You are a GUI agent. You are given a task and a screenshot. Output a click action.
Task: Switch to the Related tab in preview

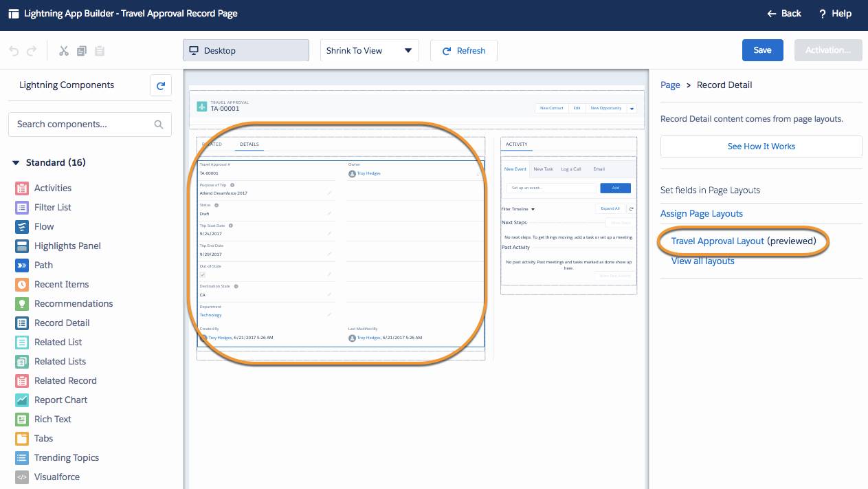point(212,144)
